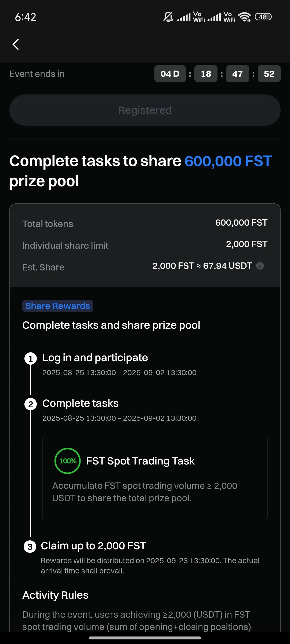The height and width of the screenshot is (644, 290).
Task: Tap the battery level indicator
Action: coord(263,17)
